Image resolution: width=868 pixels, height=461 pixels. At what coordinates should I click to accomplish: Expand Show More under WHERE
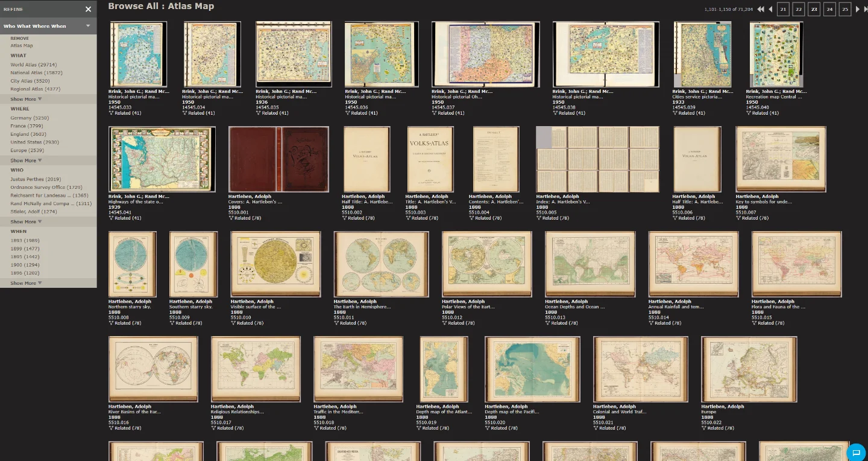click(26, 161)
